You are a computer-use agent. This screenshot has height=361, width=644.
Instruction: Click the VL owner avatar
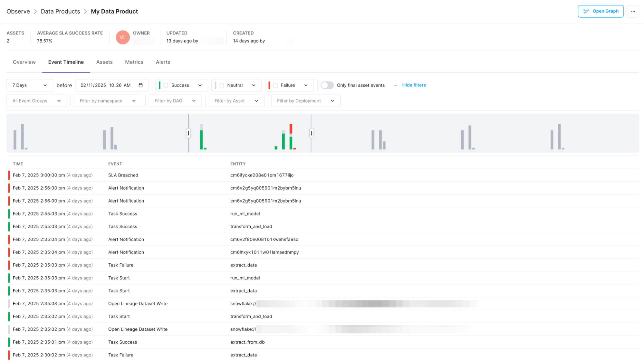click(123, 37)
